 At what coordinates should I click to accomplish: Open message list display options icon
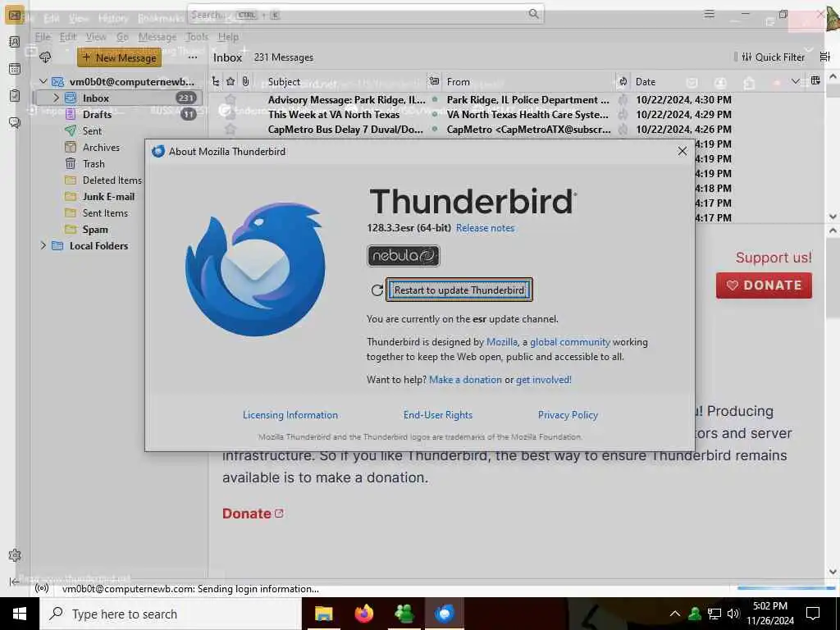825,57
